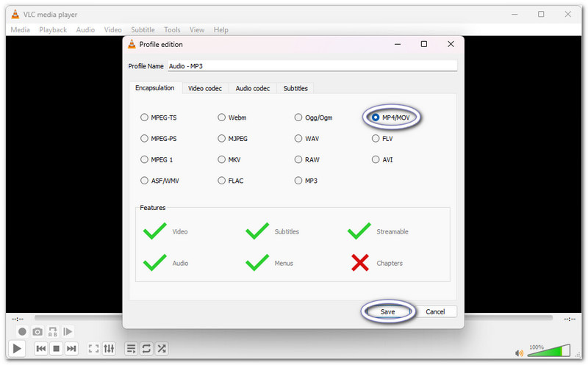Toggle the loop/repeat icon

click(x=146, y=349)
